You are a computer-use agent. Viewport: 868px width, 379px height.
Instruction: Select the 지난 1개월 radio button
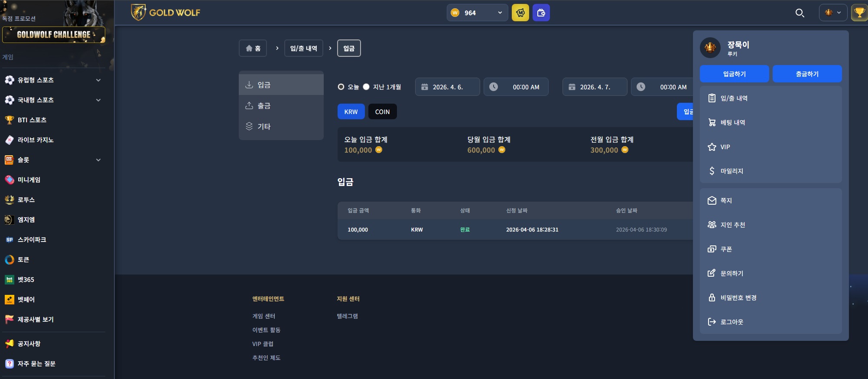click(x=366, y=87)
